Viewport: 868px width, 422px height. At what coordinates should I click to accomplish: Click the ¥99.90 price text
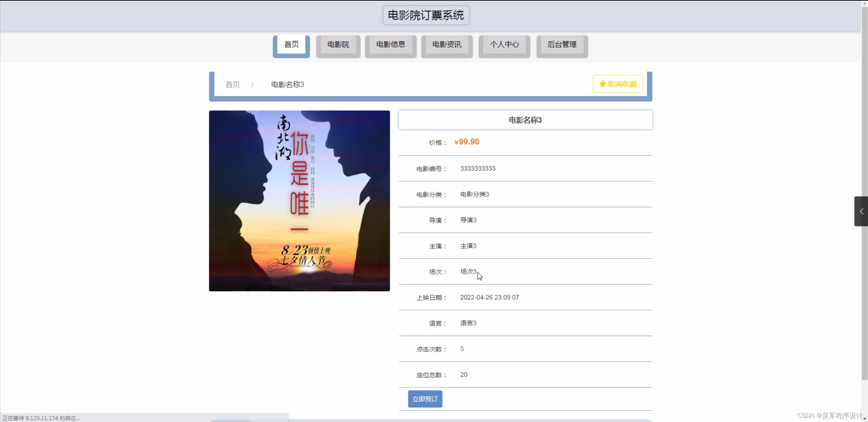(x=467, y=142)
